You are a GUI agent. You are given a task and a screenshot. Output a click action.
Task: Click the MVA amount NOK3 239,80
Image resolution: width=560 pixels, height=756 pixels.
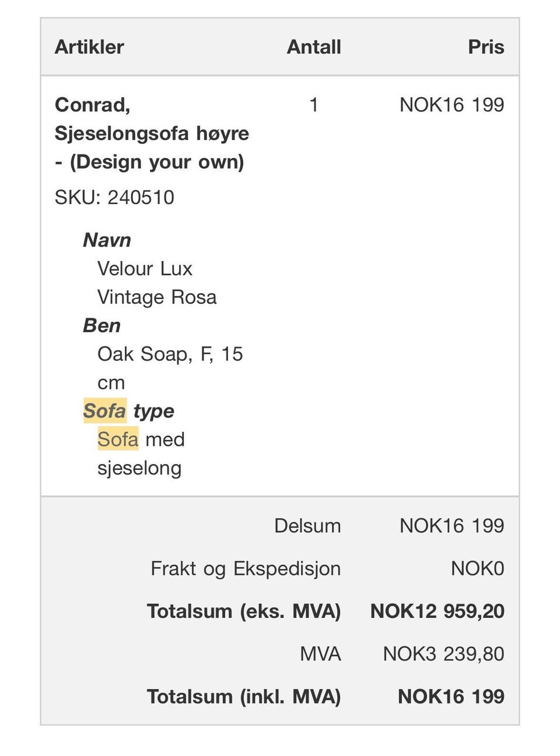point(443,653)
